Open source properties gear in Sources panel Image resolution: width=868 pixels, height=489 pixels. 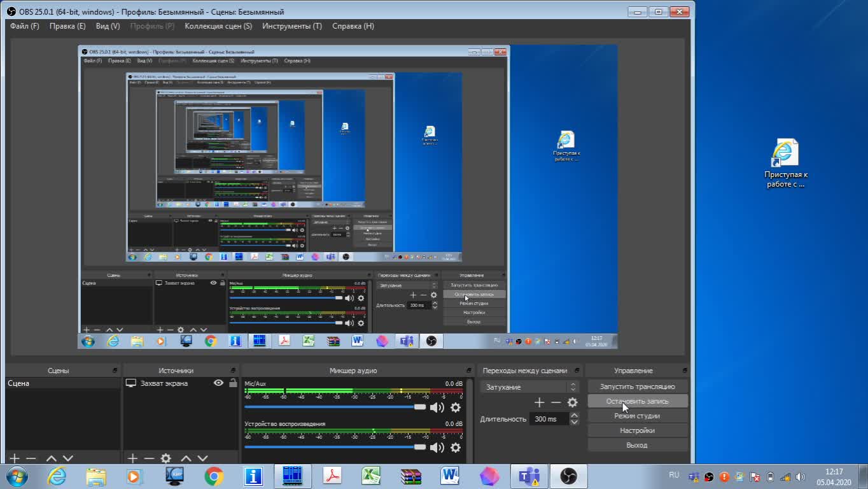(166, 458)
